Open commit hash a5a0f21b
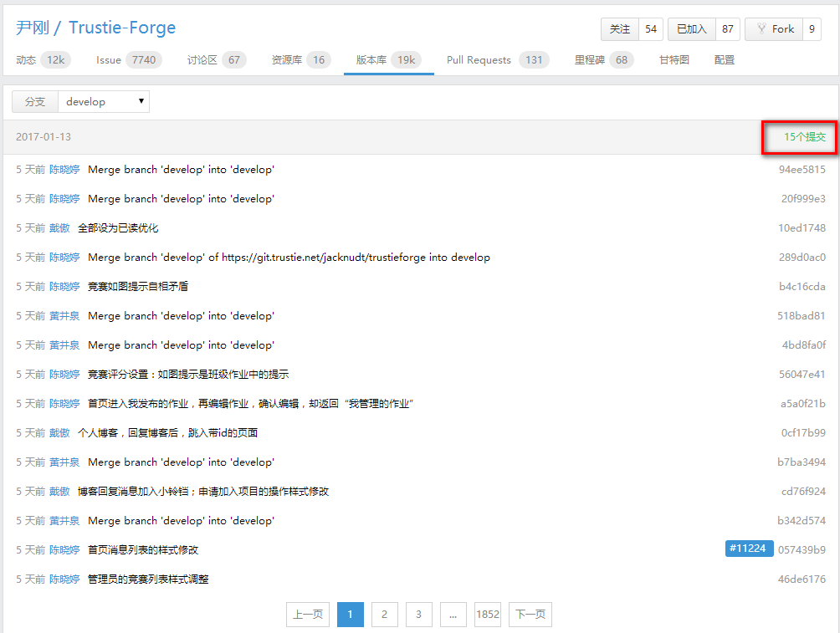This screenshot has width=840, height=633. pos(803,404)
